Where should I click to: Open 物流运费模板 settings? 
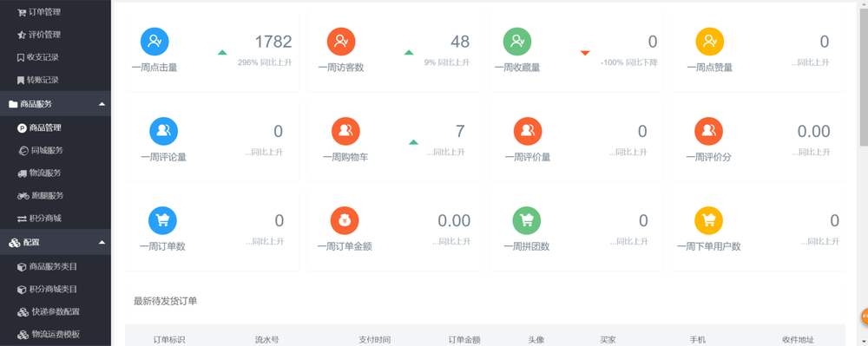click(56, 335)
